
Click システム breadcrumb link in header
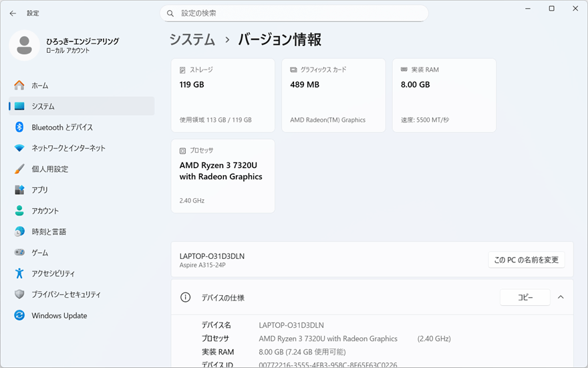192,39
